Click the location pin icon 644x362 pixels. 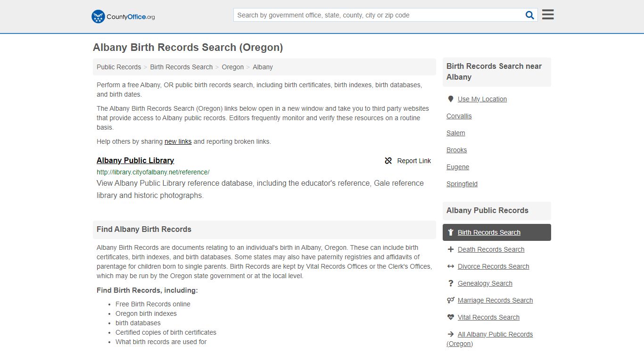(451, 99)
